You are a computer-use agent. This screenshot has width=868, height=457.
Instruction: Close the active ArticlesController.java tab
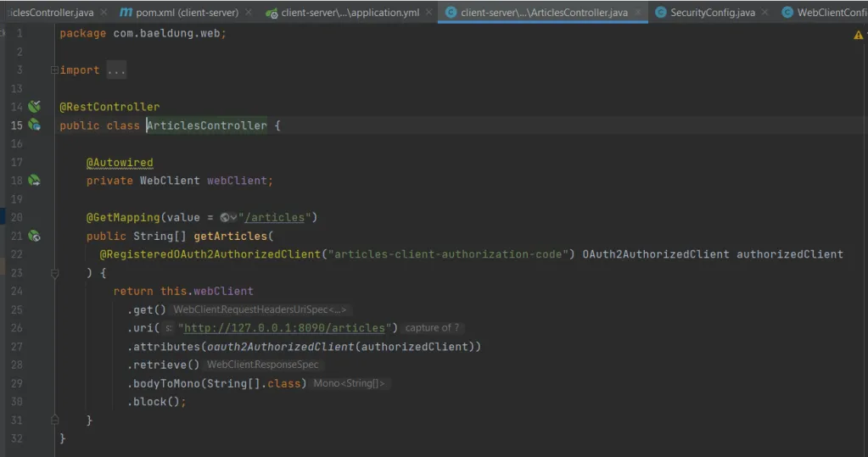click(x=638, y=12)
